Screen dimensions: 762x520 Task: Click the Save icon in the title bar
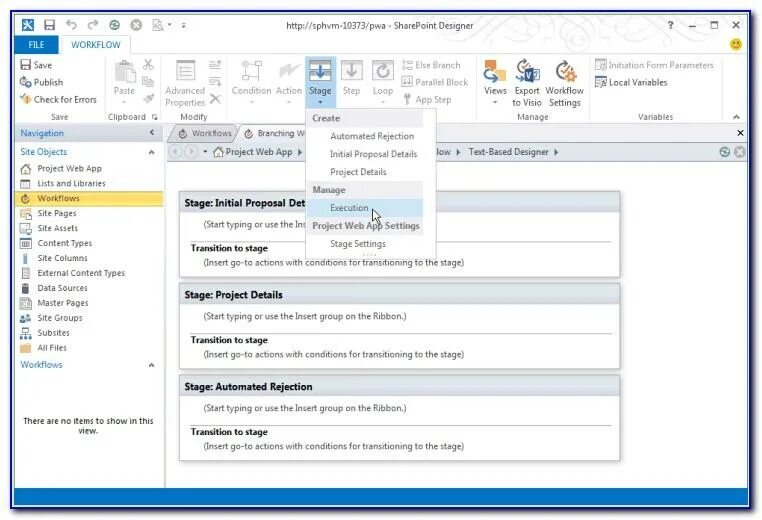click(50, 25)
